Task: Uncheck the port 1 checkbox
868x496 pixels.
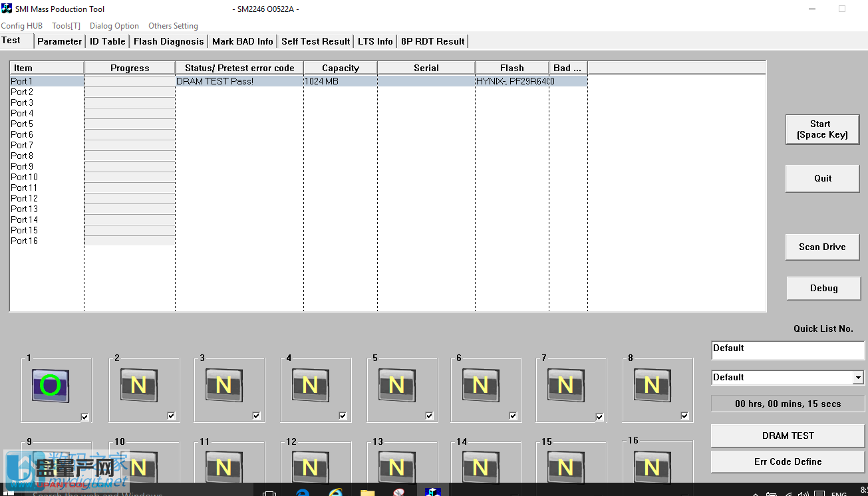Action: click(84, 417)
